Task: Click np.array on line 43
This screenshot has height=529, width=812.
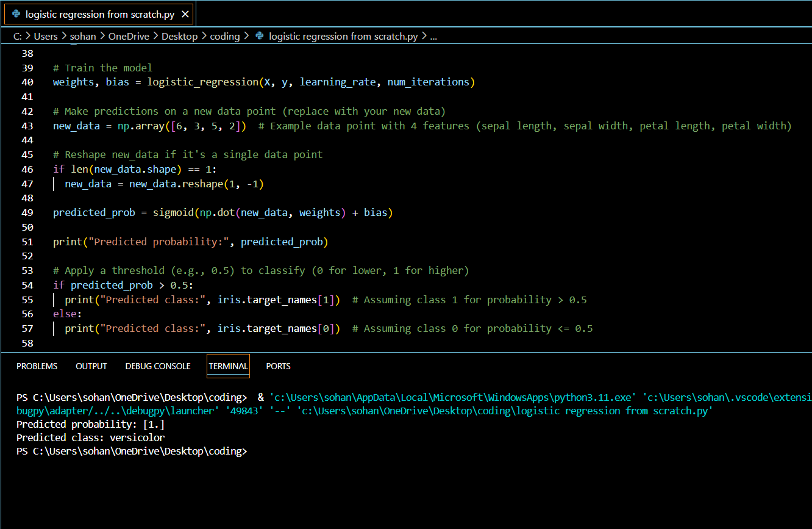Action: pos(141,126)
